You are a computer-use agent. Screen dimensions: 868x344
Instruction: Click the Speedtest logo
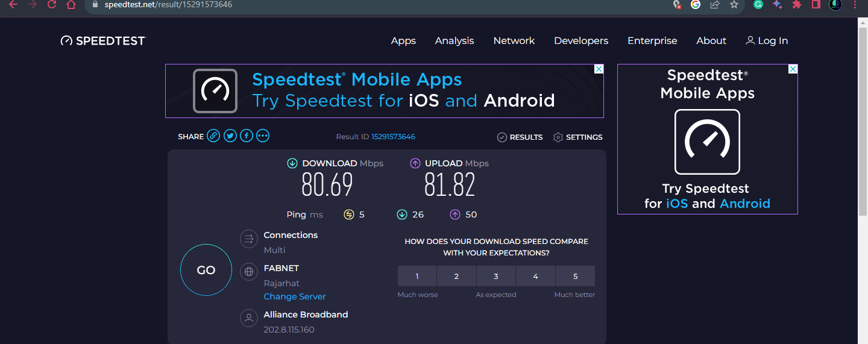[x=103, y=40]
